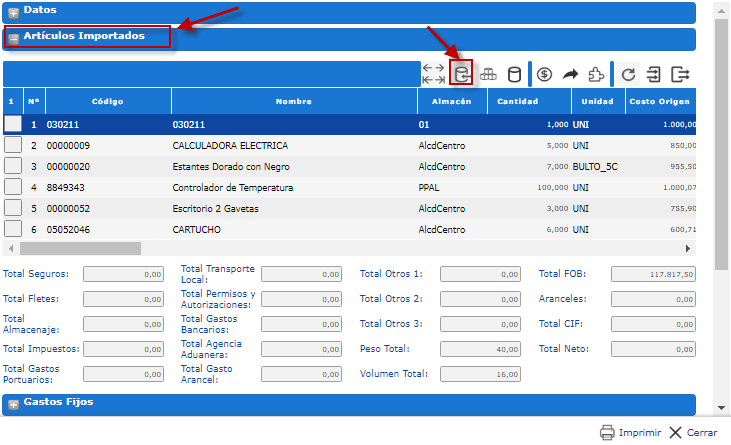731x445 pixels.
Task: Click the stacked boxes icon in toolbar
Action: [x=489, y=74]
